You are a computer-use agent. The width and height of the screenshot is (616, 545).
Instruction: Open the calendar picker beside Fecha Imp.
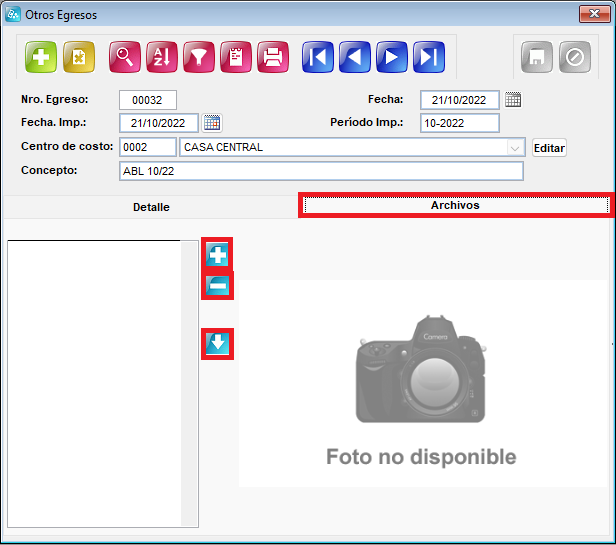coord(212,123)
